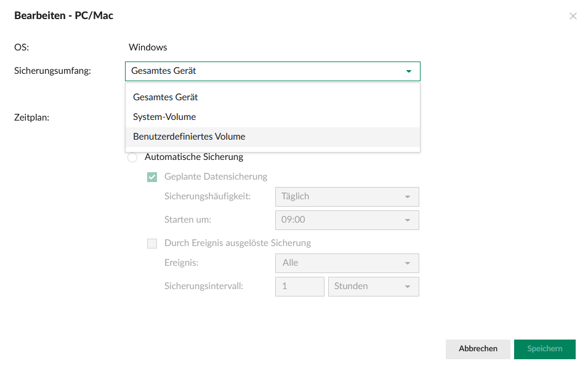This screenshot has width=588, height=366.
Task: Choose System-Volume from the list
Action: click(x=164, y=117)
